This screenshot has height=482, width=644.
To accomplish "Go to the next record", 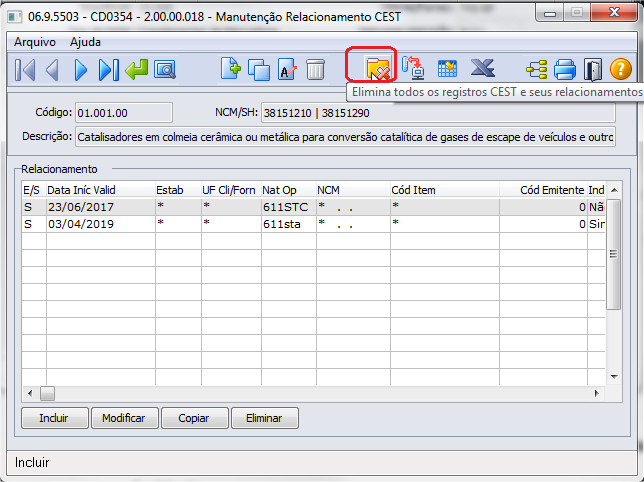I will point(81,69).
